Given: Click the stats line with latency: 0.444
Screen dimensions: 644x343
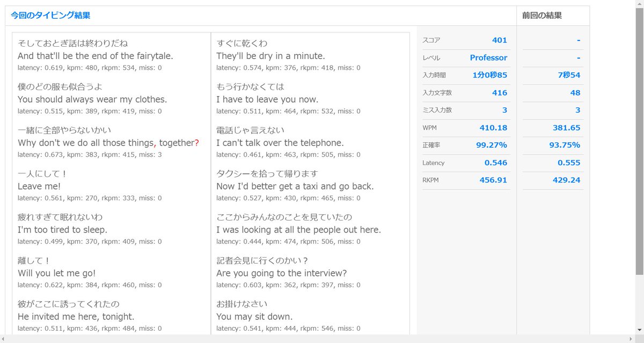Looking at the screenshot, I should (288, 242).
